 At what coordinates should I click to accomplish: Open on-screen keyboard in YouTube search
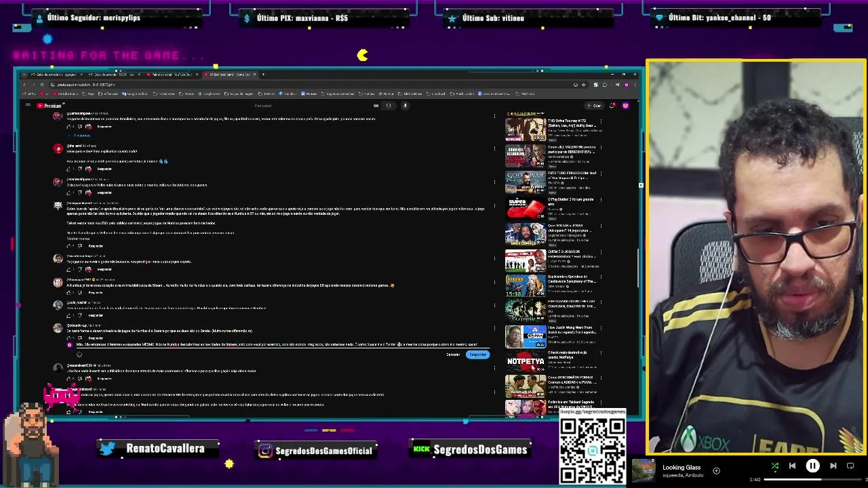point(376,105)
